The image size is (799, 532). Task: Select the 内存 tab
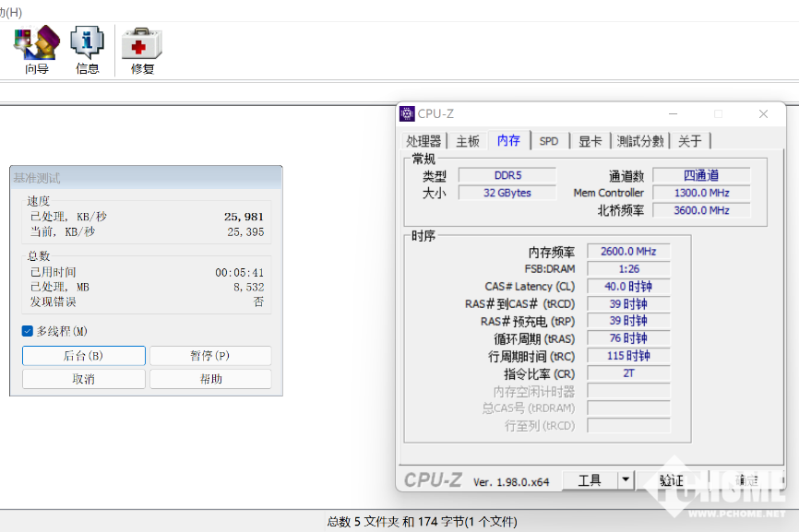click(x=508, y=140)
